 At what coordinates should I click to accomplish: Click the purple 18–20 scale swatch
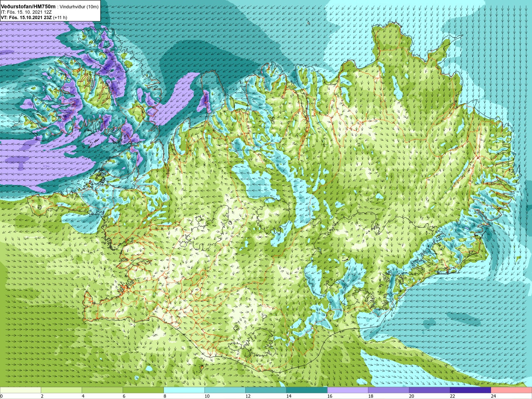coord(389,390)
